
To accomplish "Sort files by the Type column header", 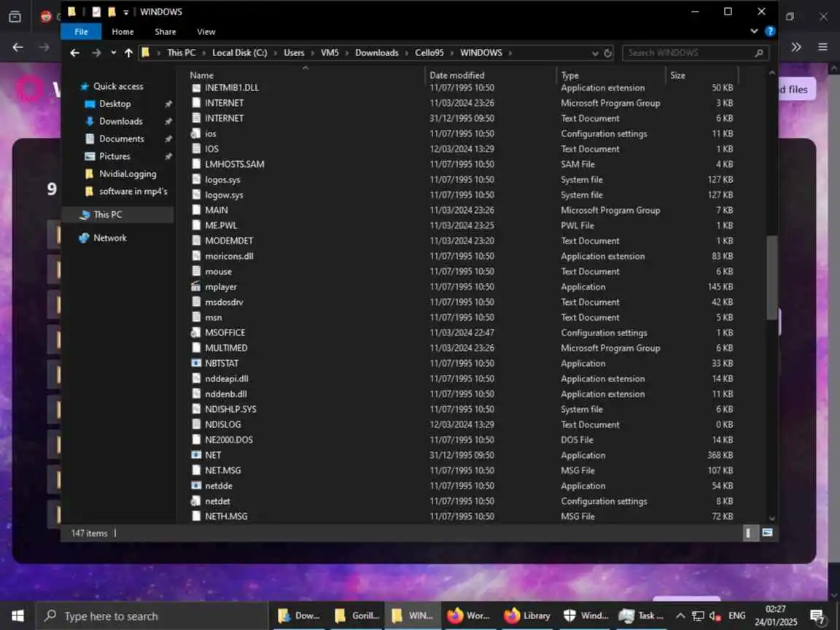I will click(569, 76).
